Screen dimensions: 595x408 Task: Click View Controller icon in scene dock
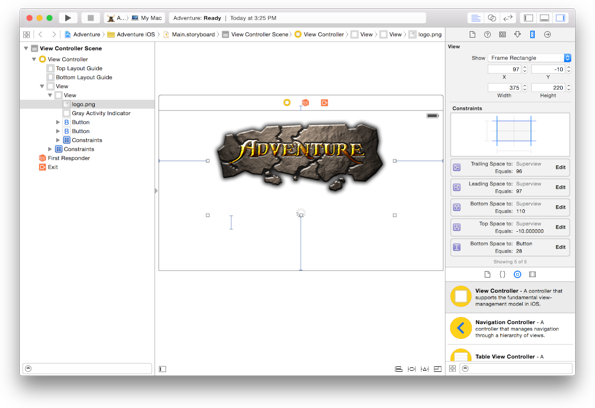(287, 102)
